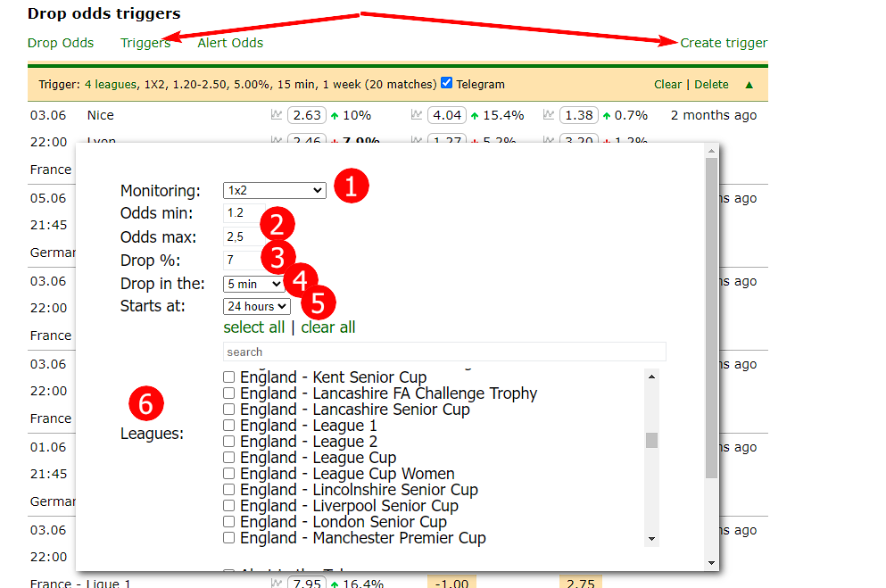Click chart icon beside 7.95 odds at bottom

click(277, 584)
